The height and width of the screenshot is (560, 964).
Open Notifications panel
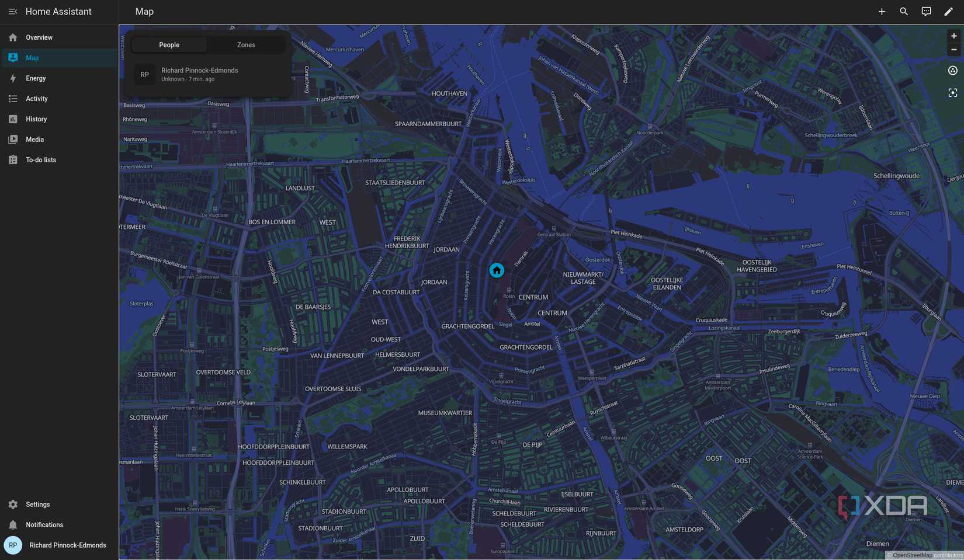pos(59,525)
